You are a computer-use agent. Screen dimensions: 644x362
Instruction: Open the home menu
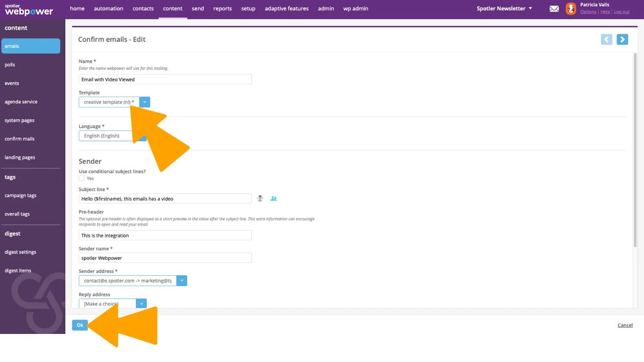point(77,9)
